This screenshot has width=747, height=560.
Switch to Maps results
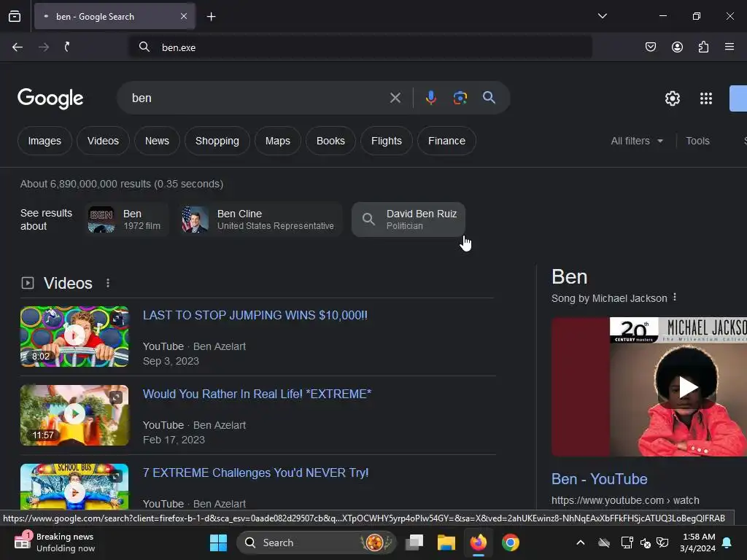pos(278,141)
